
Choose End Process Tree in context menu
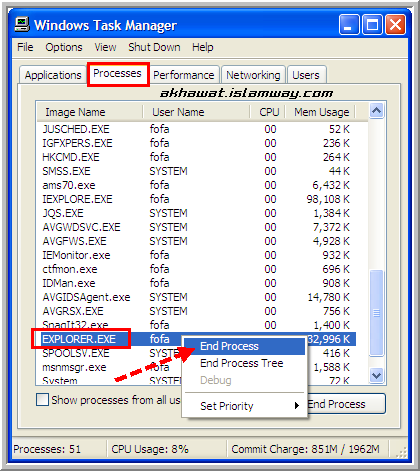click(x=244, y=363)
